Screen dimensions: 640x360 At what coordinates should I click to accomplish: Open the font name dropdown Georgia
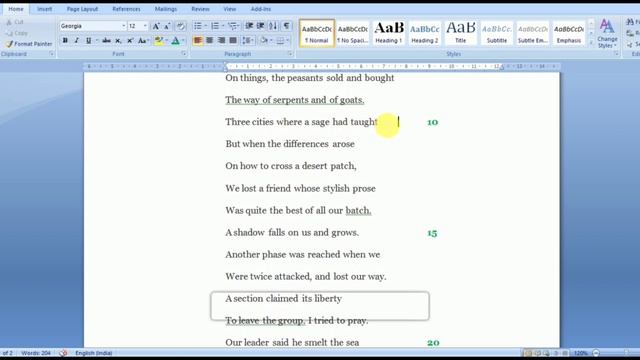tap(124, 26)
